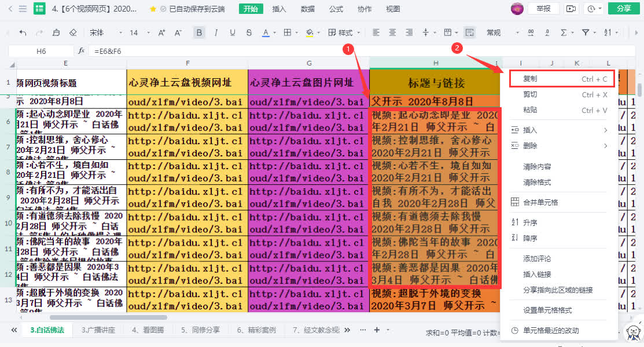Select the format painter icon
Screen dimensions: 644x347
pyautogui.click(x=56, y=32)
